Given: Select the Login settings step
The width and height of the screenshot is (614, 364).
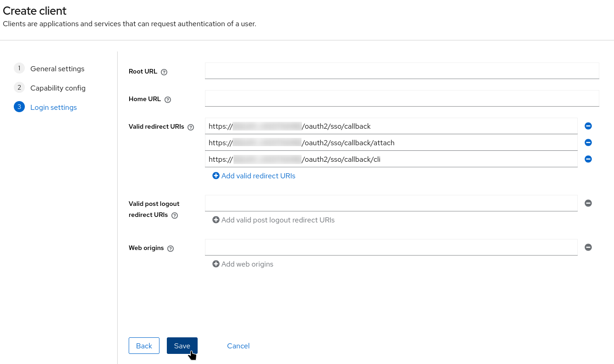Looking at the screenshot, I should (x=53, y=107).
